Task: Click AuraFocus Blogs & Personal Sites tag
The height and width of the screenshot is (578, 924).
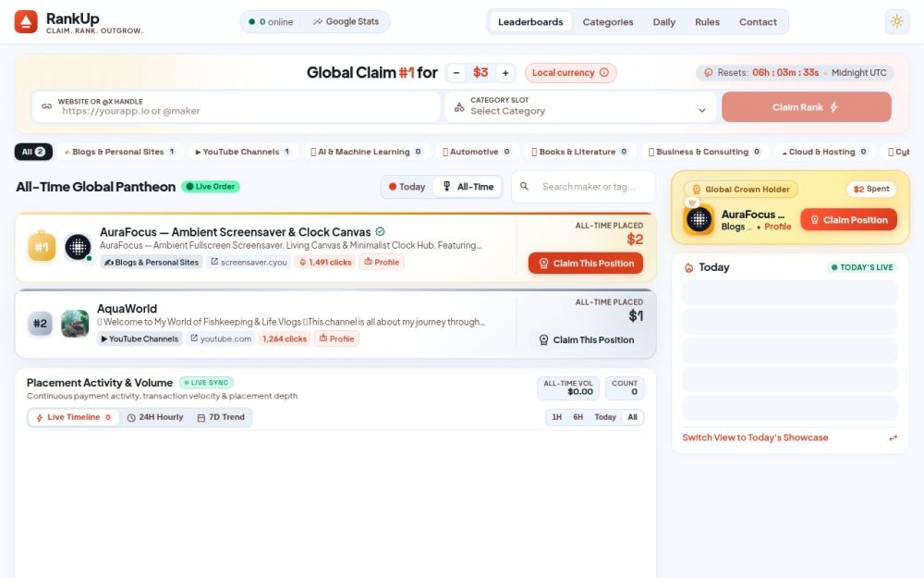Action: 152,262
